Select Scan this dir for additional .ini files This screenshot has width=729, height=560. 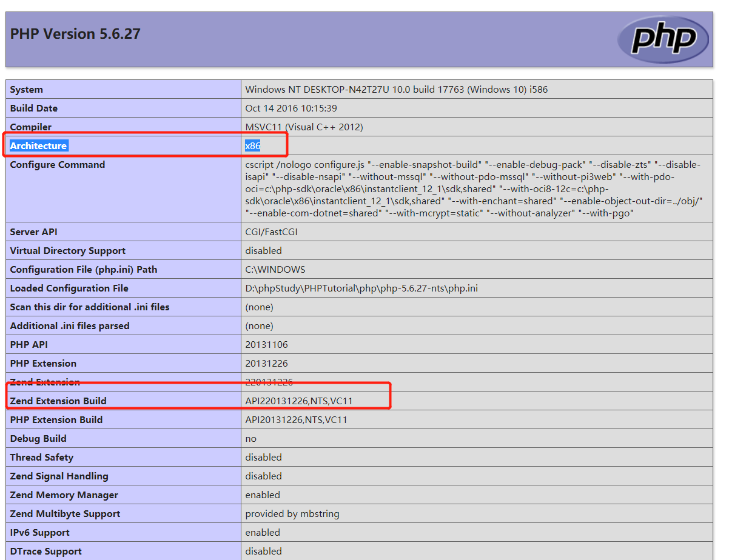point(90,307)
